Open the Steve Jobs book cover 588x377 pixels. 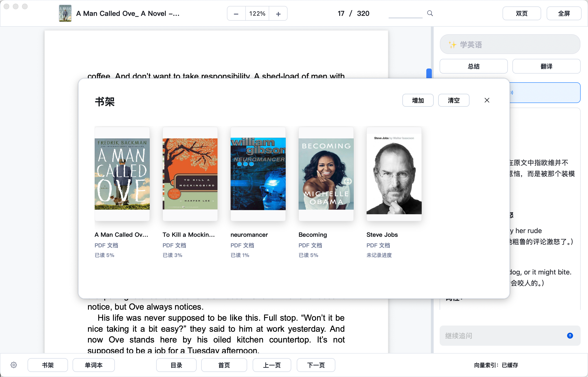coord(394,174)
